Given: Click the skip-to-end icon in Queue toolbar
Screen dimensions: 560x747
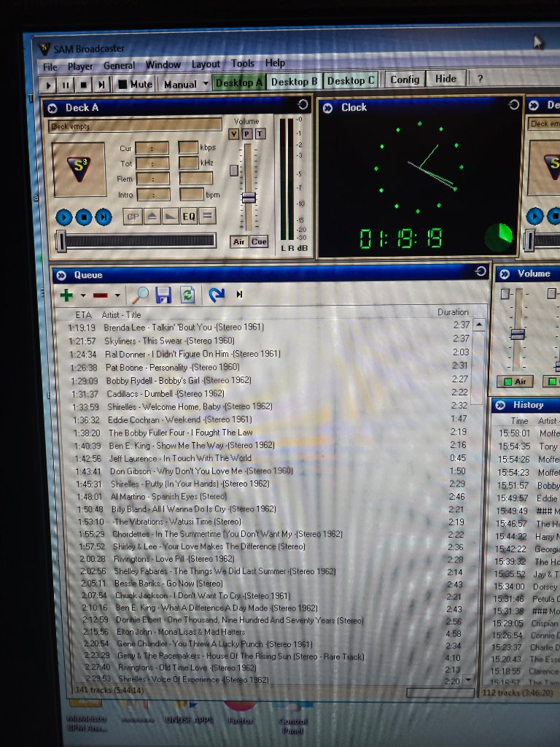Looking at the screenshot, I should point(239,295).
